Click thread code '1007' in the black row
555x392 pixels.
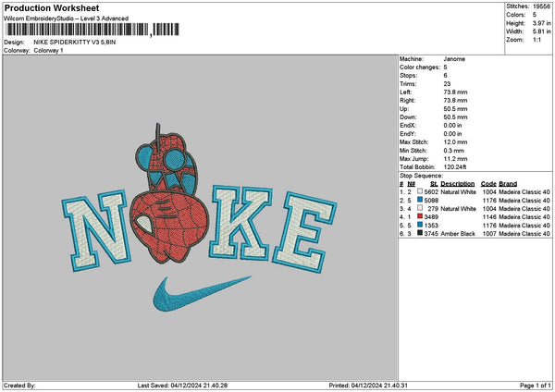pos(489,234)
